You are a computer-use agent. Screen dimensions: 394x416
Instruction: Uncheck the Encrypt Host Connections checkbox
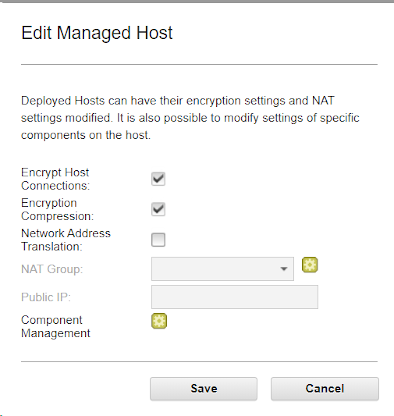pos(158,179)
